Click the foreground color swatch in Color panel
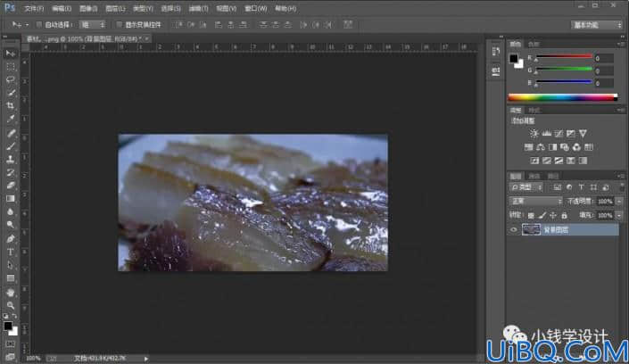The image size is (629, 364). pos(514,59)
